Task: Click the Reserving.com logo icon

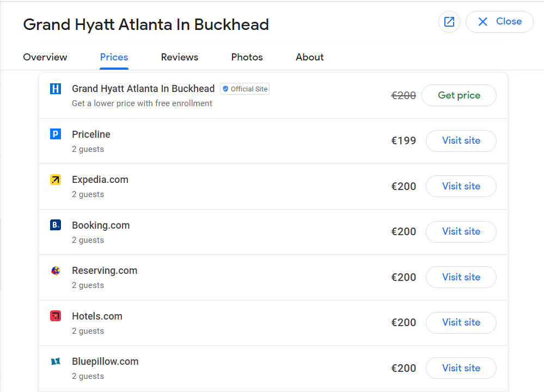Action: click(x=56, y=271)
